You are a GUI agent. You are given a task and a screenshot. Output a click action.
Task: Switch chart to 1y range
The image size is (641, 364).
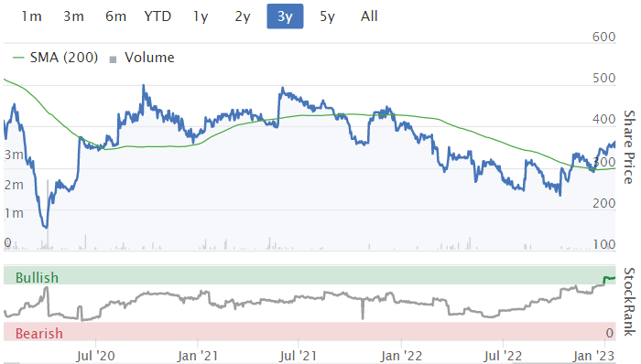point(201,16)
